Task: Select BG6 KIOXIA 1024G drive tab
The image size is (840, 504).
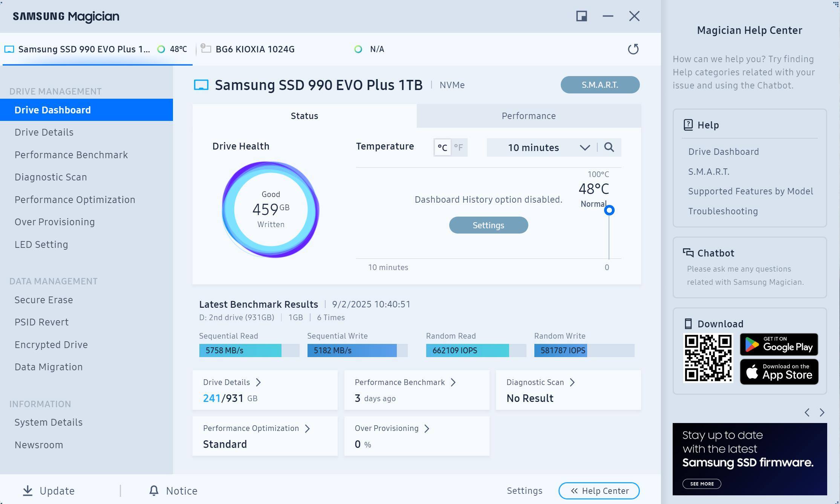Action: click(x=255, y=49)
